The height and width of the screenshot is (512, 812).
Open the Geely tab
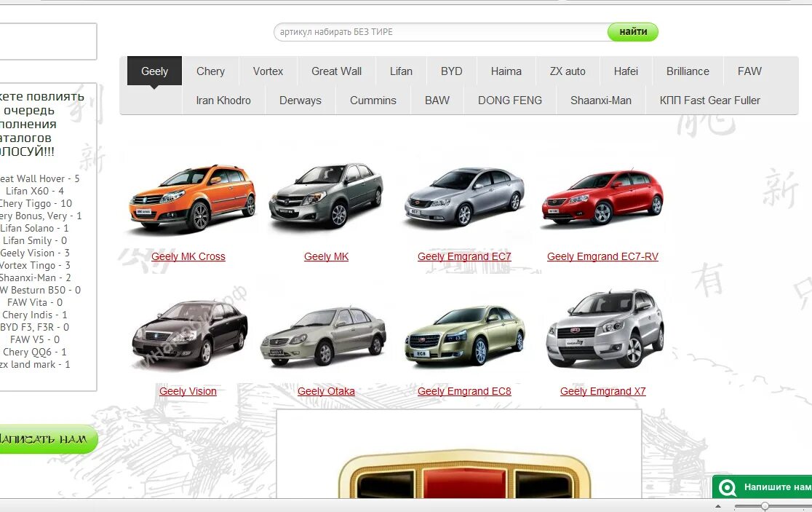pos(154,71)
